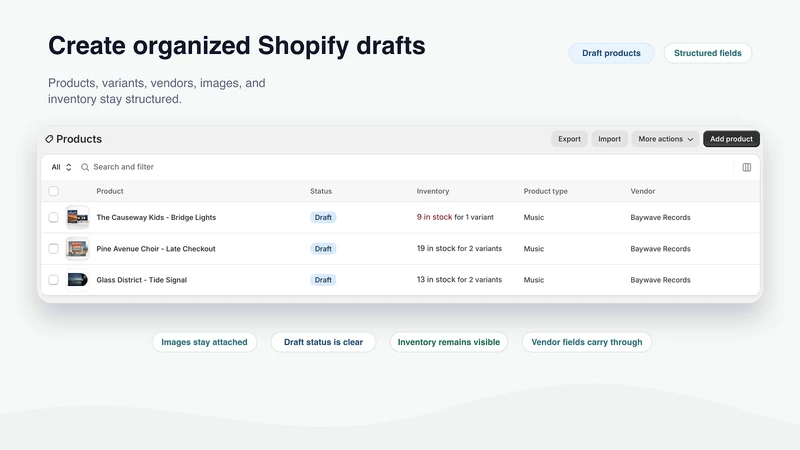
Task: Open Glass District - Tide Signal
Action: [x=141, y=280]
